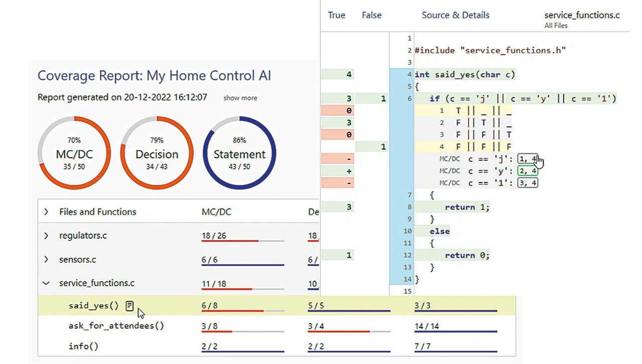
Task: Click the document icon next to said_yes()
Action: [x=129, y=306]
